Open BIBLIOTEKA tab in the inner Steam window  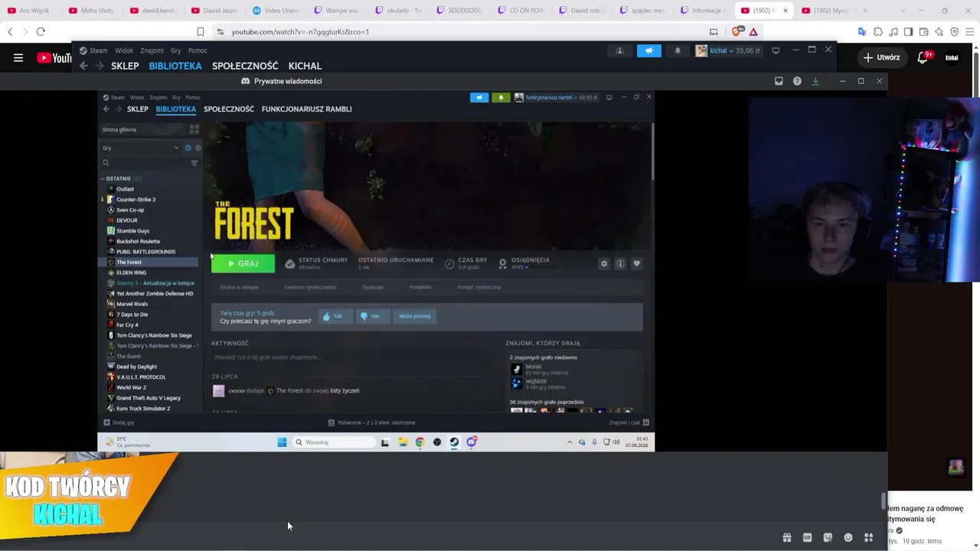pyautogui.click(x=176, y=109)
